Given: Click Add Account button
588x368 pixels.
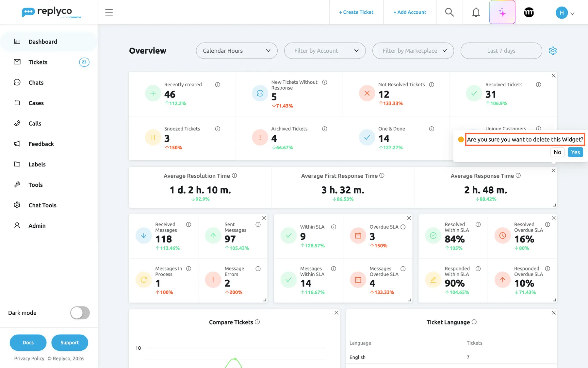Looking at the screenshot, I should pos(410,12).
